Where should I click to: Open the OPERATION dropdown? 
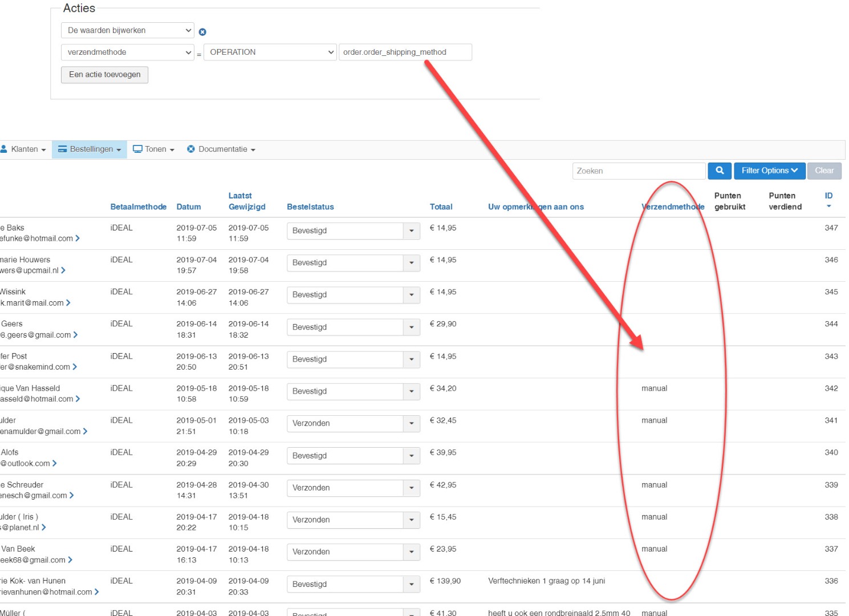(x=270, y=52)
